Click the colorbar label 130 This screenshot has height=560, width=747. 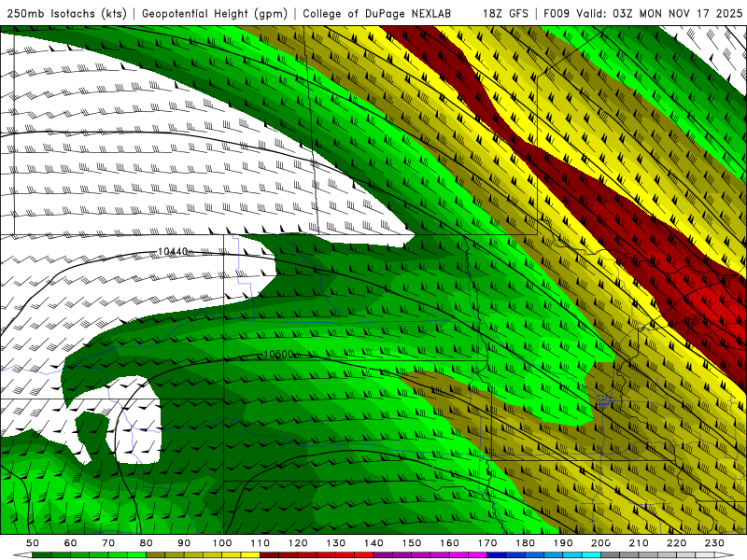pos(335,543)
